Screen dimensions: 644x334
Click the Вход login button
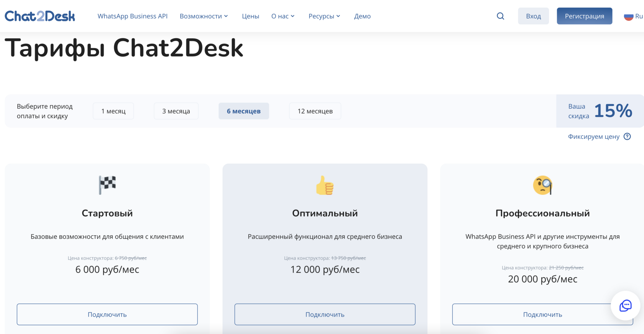pos(533,16)
